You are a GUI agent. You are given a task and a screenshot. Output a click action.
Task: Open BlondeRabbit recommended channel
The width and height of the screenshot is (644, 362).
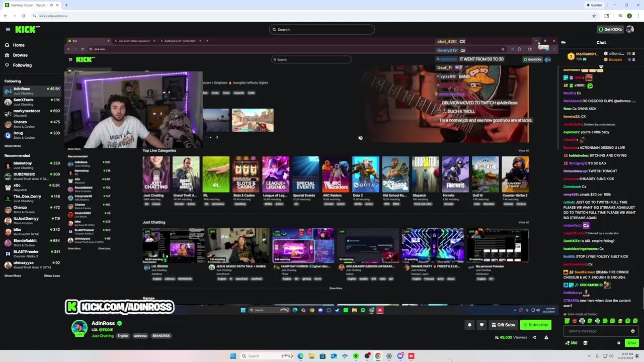tap(32, 242)
